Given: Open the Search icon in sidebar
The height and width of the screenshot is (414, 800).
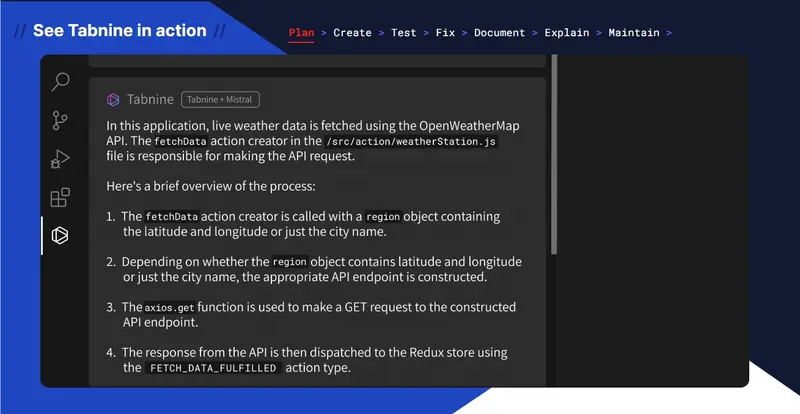Looking at the screenshot, I should [x=60, y=82].
